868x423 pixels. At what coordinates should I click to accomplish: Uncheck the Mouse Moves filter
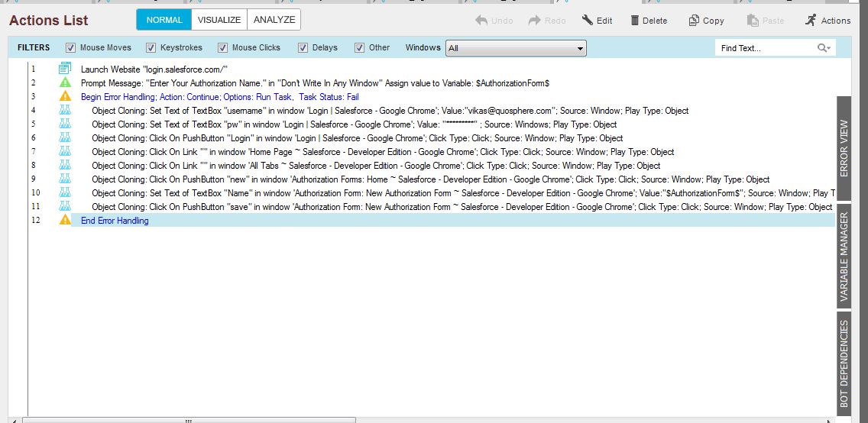tap(70, 48)
